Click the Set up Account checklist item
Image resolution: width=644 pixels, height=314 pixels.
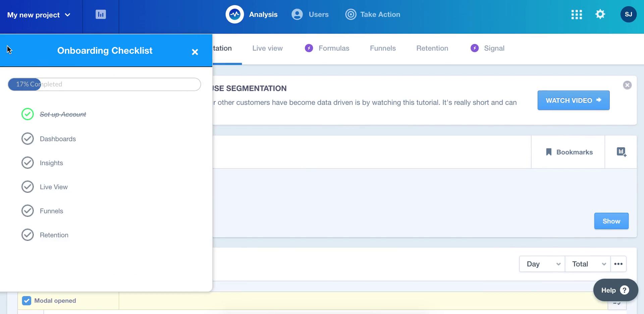pyautogui.click(x=63, y=114)
